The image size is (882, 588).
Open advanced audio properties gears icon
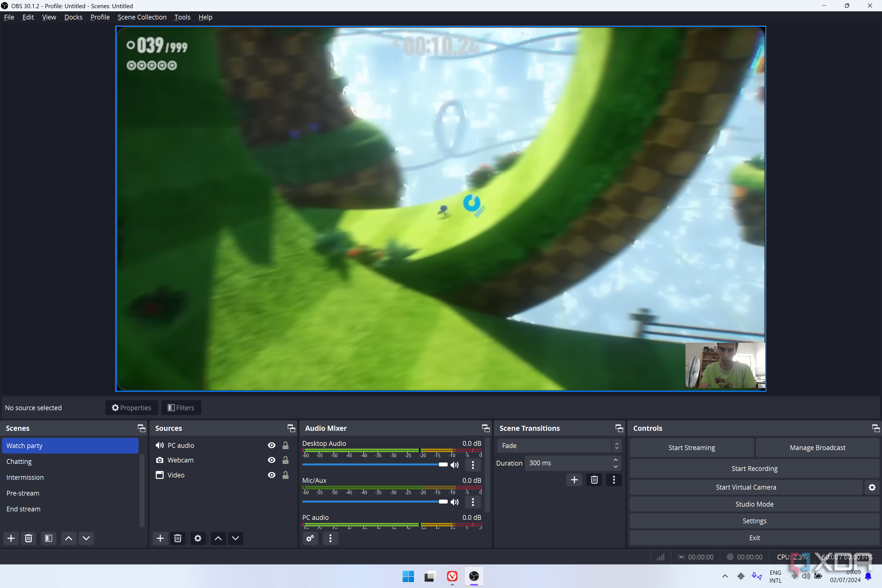(310, 538)
